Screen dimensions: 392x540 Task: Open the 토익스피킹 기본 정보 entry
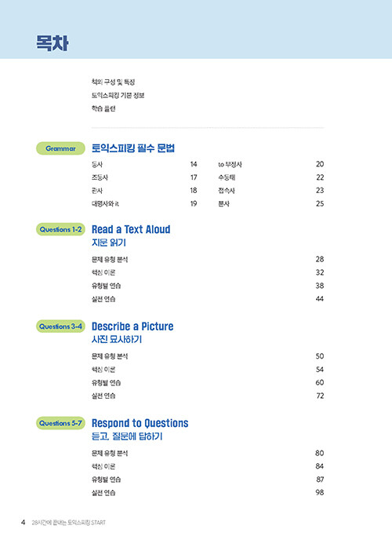118,96
